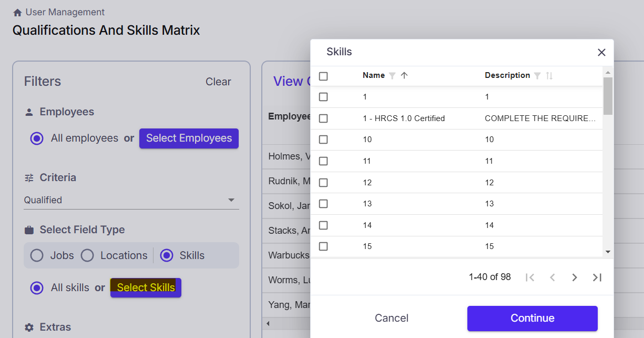
Task: Click the Holmes employee row
Action: (x=287, y=156)
